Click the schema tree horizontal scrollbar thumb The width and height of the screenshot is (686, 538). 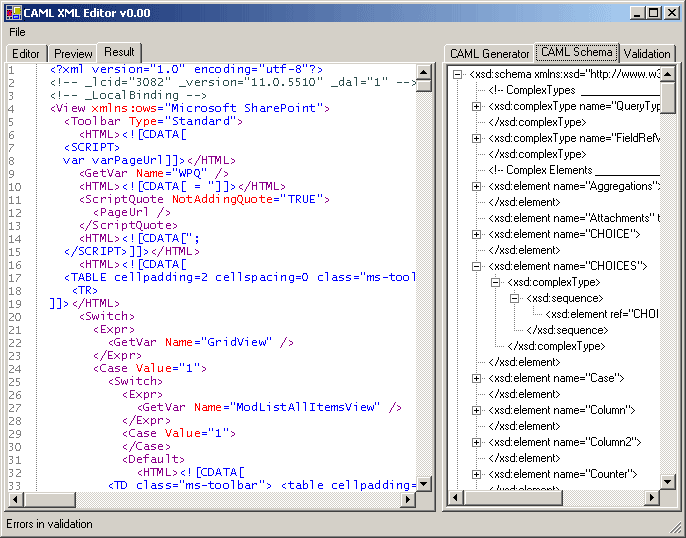(513, 497)
